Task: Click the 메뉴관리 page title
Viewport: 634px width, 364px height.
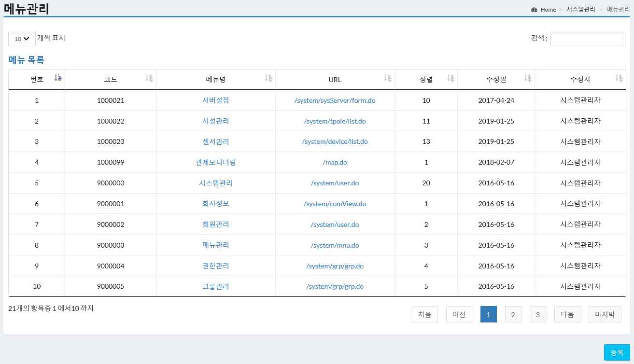Action: pos(26,8)
